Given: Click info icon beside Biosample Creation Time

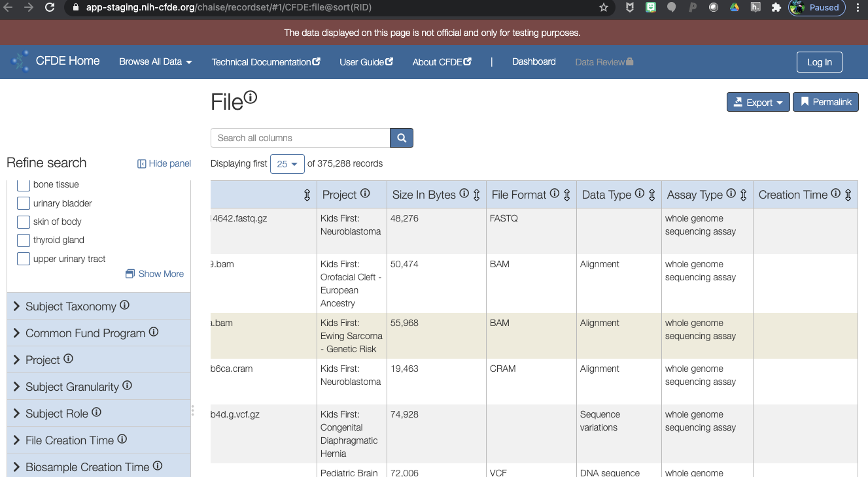Looking at the screenshot, I should 158,466.
